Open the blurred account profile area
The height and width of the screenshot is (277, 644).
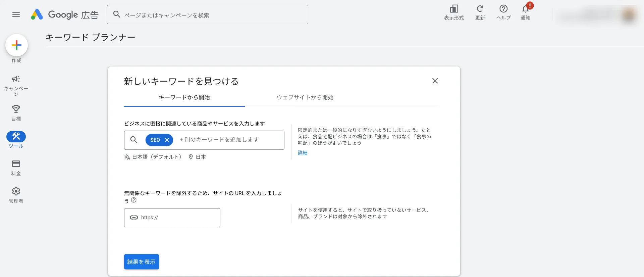pyautogui.click(x=597, y=15)
